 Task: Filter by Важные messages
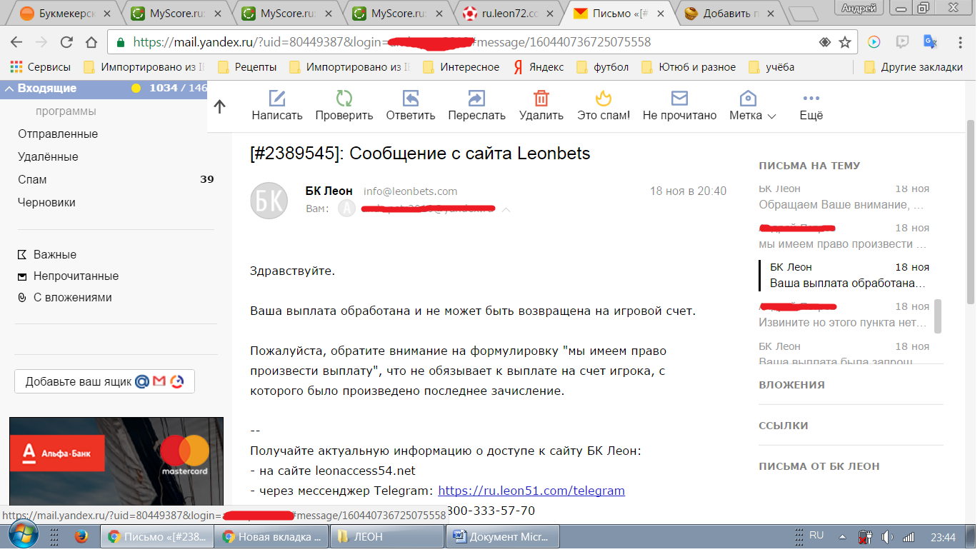point(47,255)
